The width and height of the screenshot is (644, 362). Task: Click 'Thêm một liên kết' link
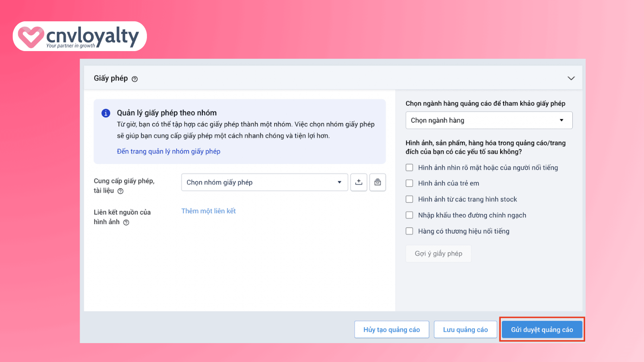tap(208, 211)
